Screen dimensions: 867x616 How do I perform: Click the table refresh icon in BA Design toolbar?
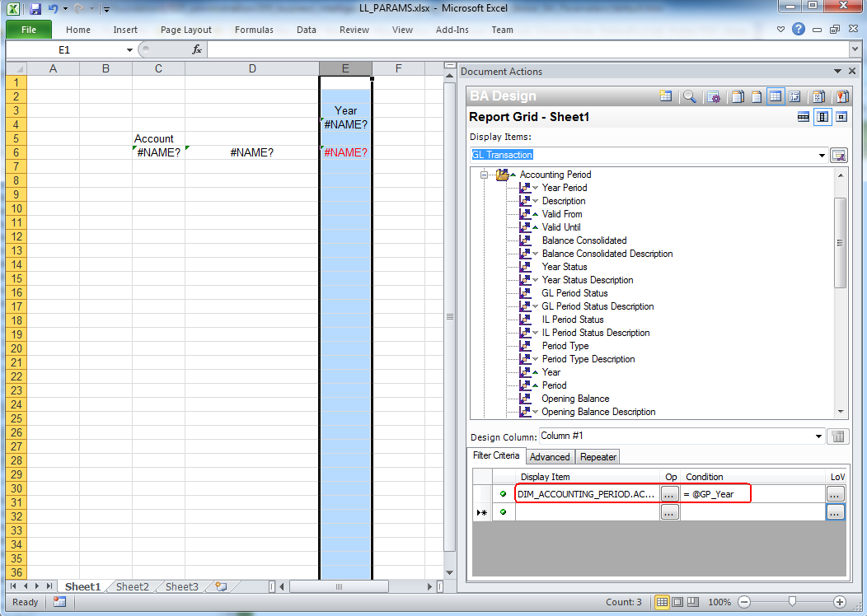click(794, 96)
